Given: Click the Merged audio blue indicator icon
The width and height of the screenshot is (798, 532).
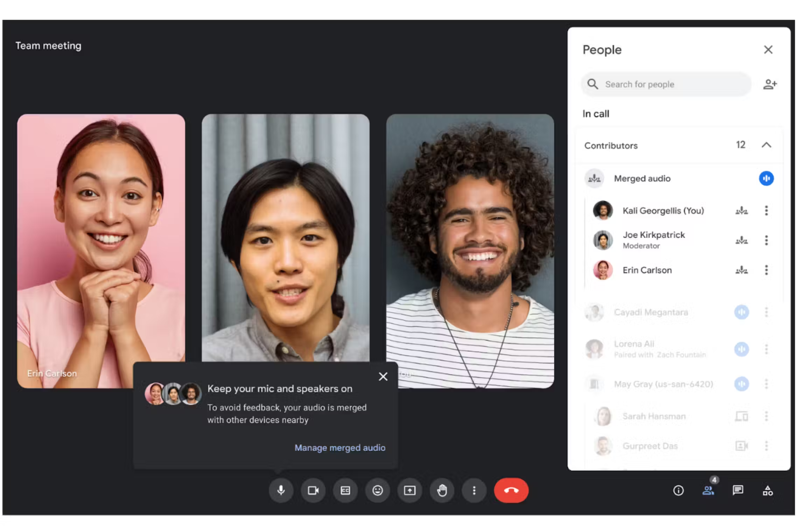Looking at the screenshot, I should click(x=766, y=178).
